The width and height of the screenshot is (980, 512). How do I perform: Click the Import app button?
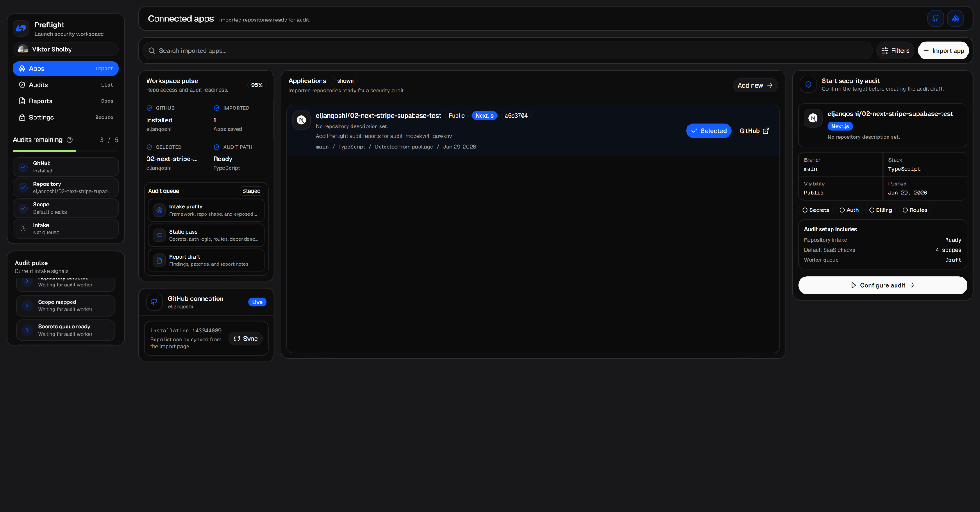[x=943, y=50]
